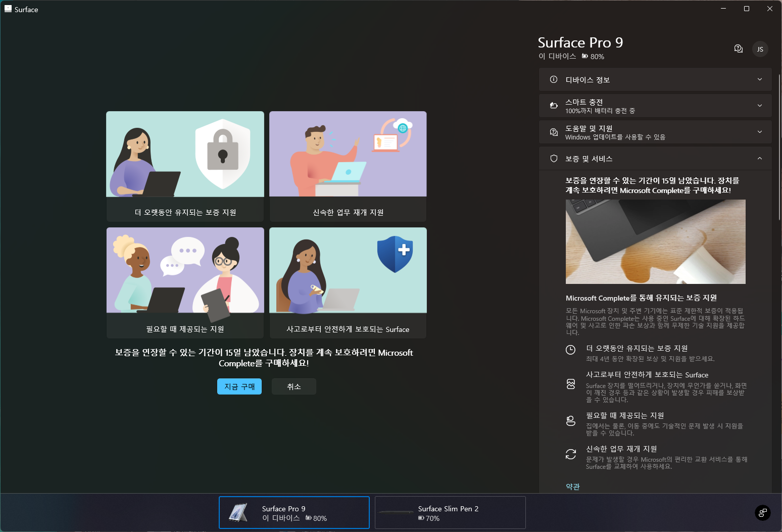Click the device info circle icon
This screenshot has width=782, height=532.
click(554, 79)
